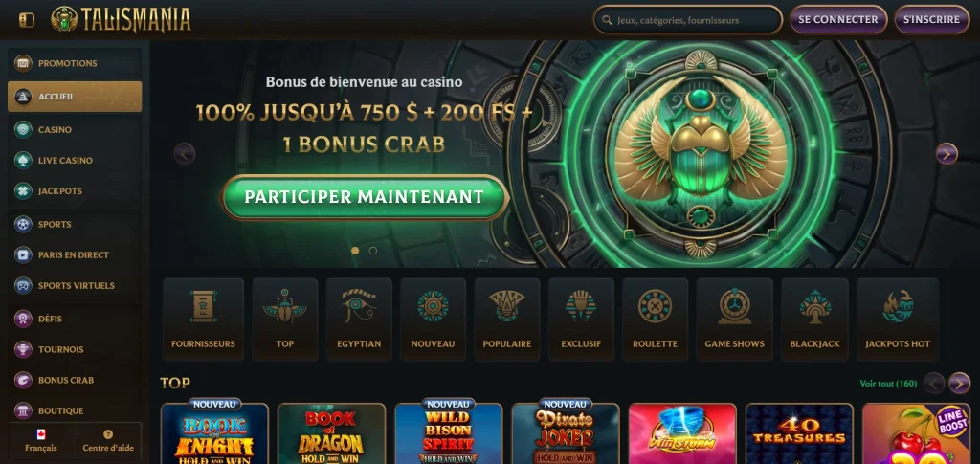Open the Français language selector
Screen dimensions: 980x464
point(41,441)
